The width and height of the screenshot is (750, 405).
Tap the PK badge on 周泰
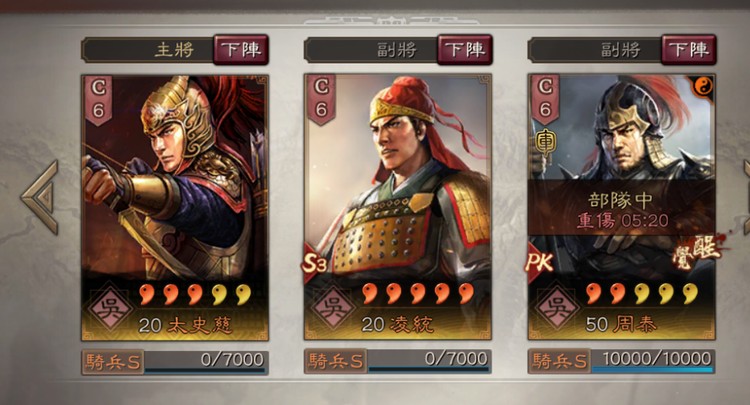point(540,263)
